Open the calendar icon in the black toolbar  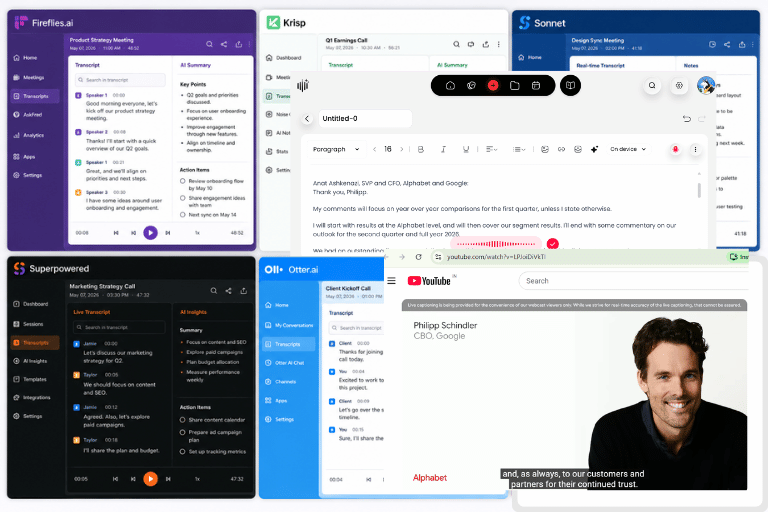pyautogui.click(x=536, y=85)
